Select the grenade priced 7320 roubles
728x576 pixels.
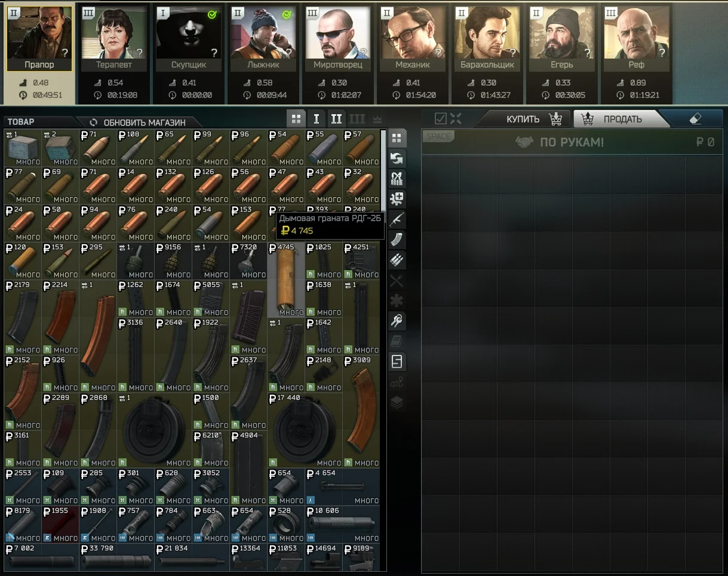coord(248,261)
